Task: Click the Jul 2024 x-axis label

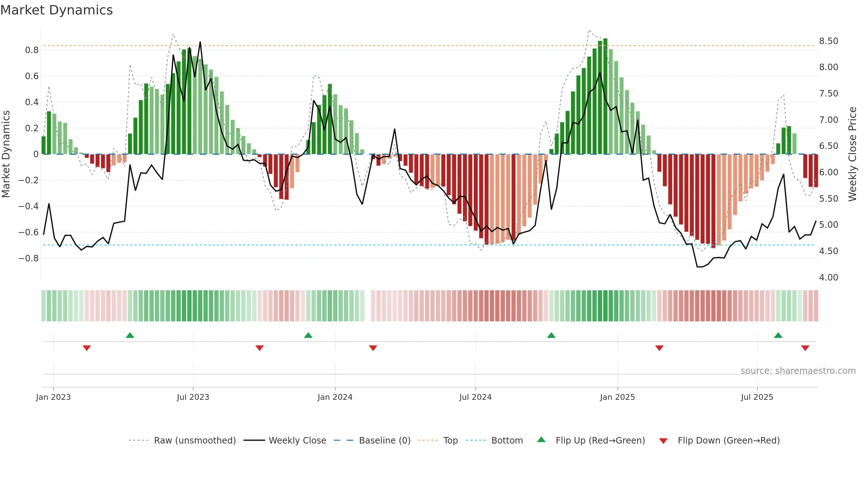Action: point(476,397)
